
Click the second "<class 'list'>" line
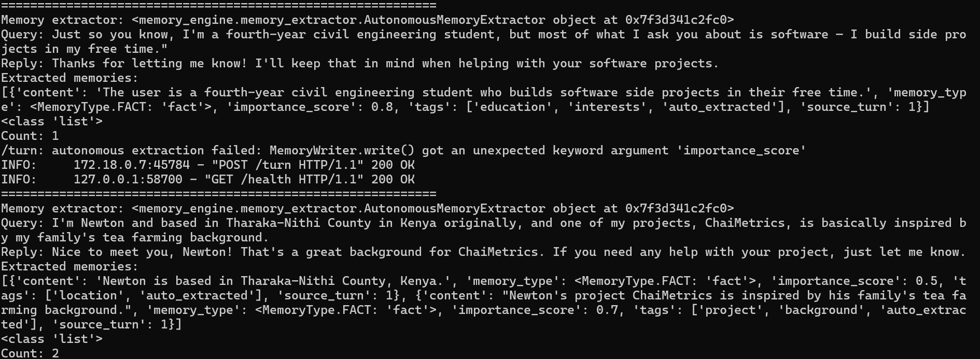coord(52,339)
